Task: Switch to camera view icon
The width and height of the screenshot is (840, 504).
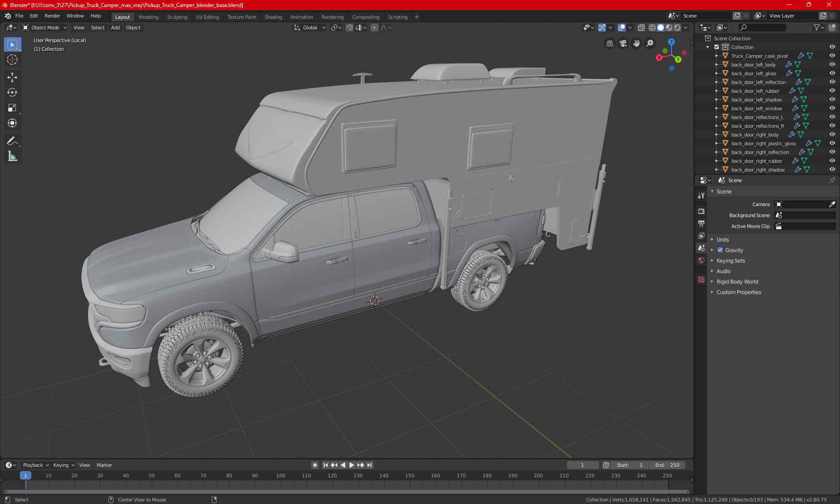Action: click(623, 43)
